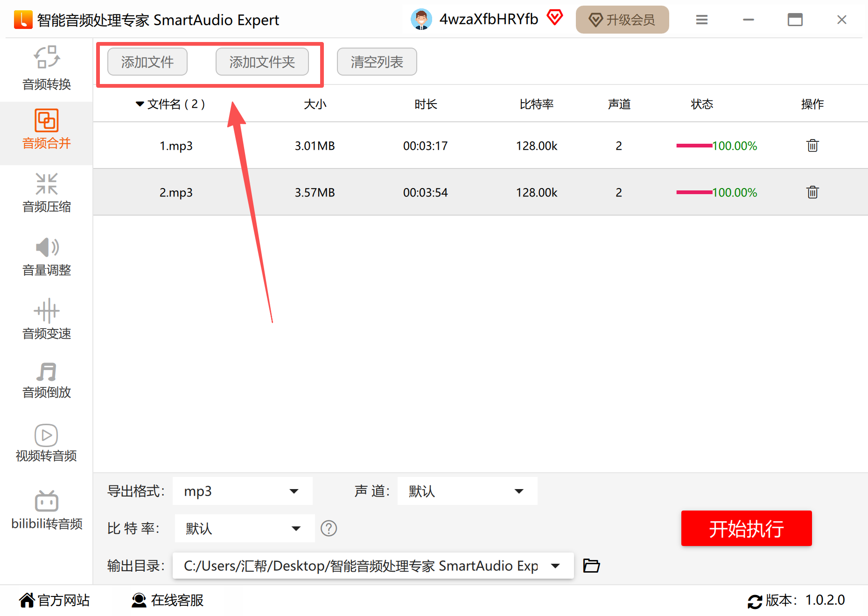The width and height of the screenshot is (868, 616).
Task: Click the 清空列表 clear list button
Action: (x=377, y=62)
